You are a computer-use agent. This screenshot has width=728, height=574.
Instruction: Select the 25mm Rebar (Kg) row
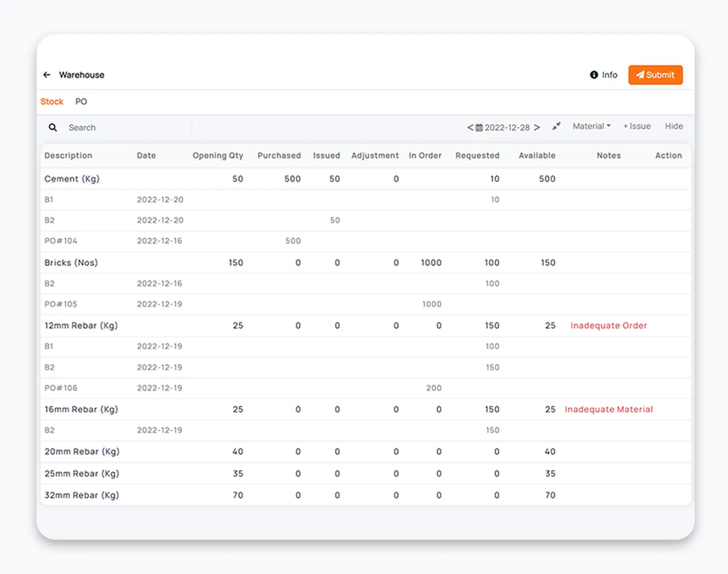pyautogui.click(x=365, y=473)
